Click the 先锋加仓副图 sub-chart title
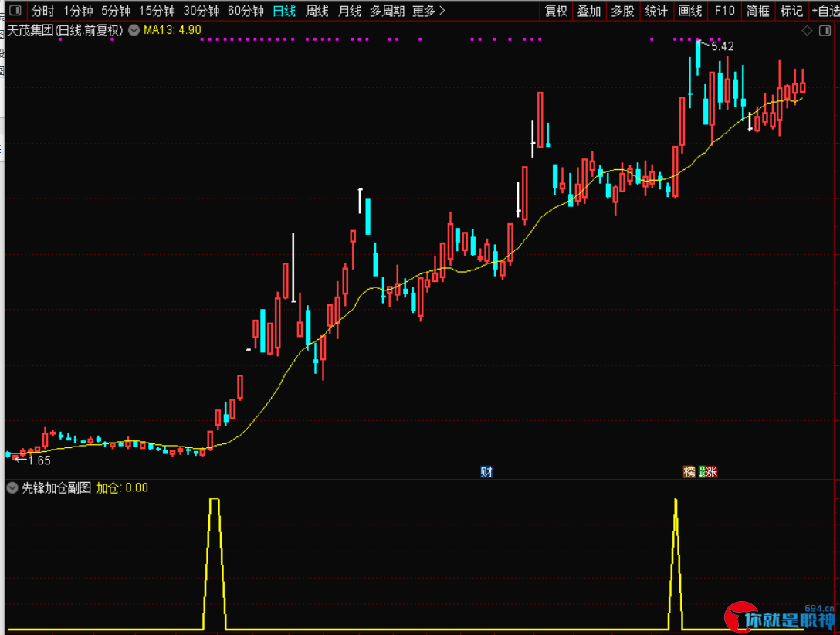This screenshot has width=840, height=635. 56,487
